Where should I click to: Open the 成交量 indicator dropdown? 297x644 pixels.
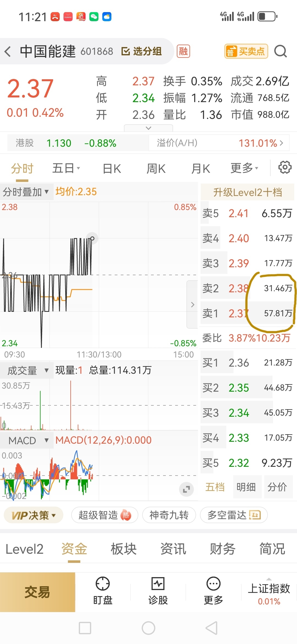pos(27,370)
